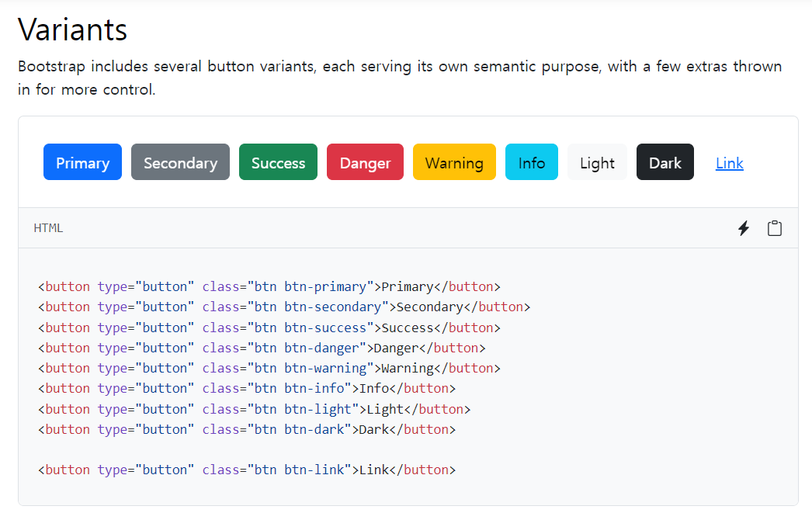This screenshot has width=812, height=520.
Task: Click the btn-warning code line
Action: click(269, 368)
